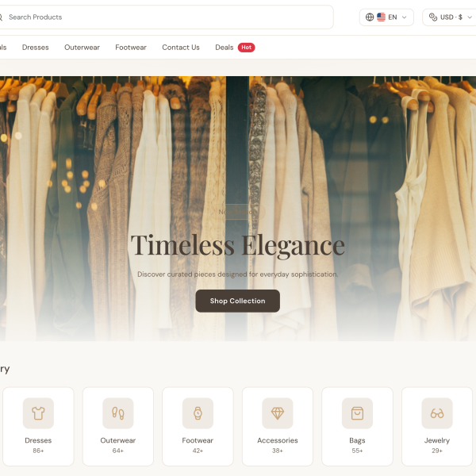Viewport: 476px width, 476px height.
Task: Click the US flag icon
Action: 382,17
